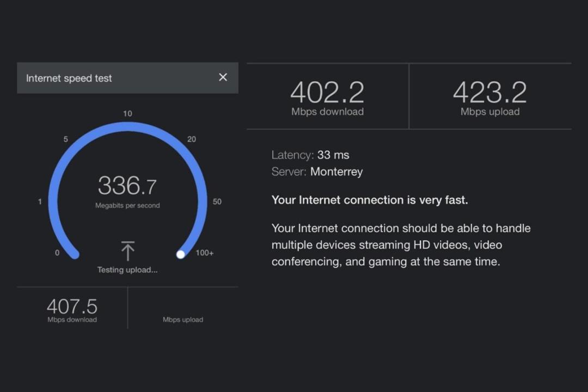The image size is (588, 392).
Task: Click "Your Internet connection is very fast" heading
Action: pyautogui.click(x=370, y=200)
